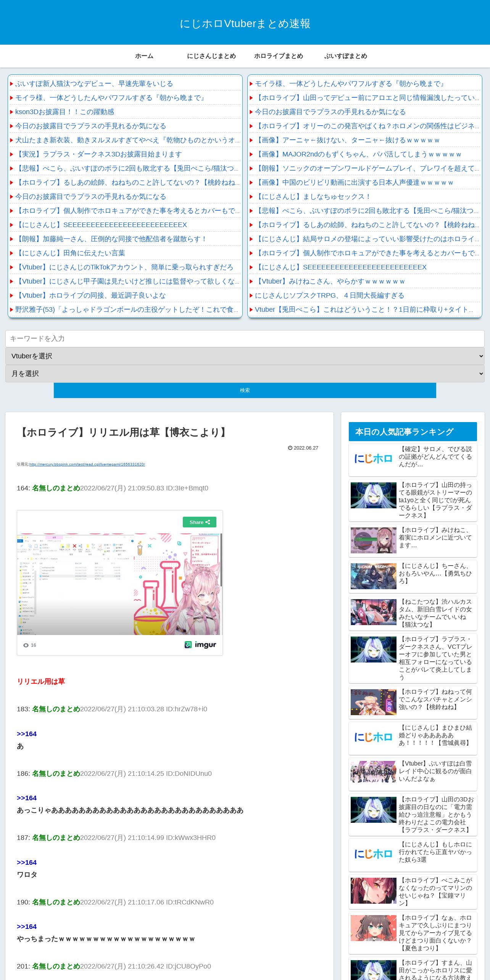Open にじさんじソプスクTRPG headline link
The height and width of the screenshot is (980, 490).
[329, 295]
